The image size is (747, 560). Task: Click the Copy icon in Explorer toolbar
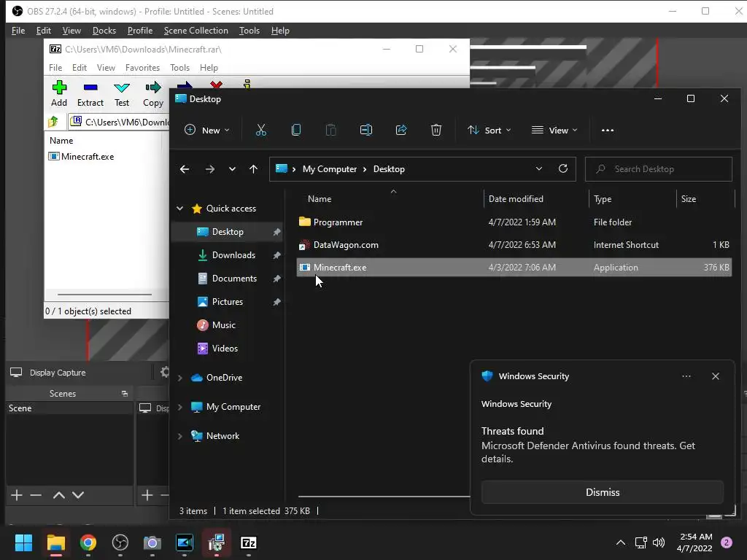coord(296,130)
